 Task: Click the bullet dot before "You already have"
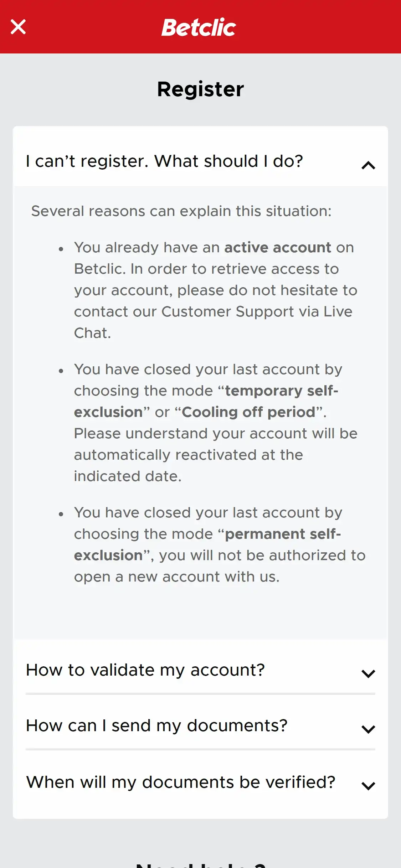61,249
